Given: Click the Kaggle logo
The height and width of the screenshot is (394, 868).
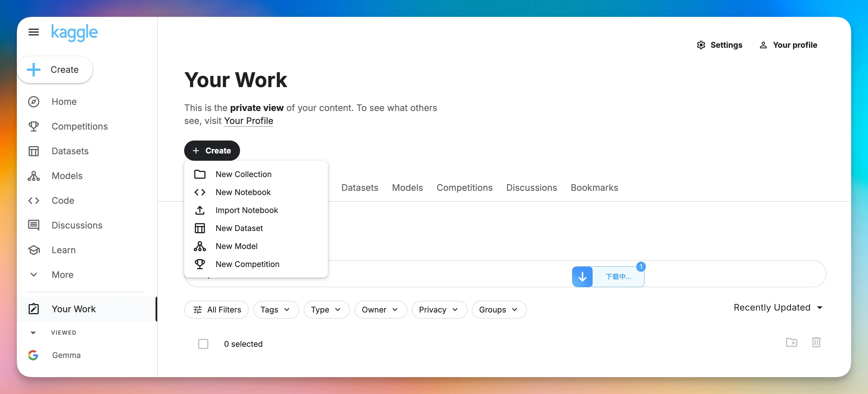Looking at the screenshot, I should 74,33.
